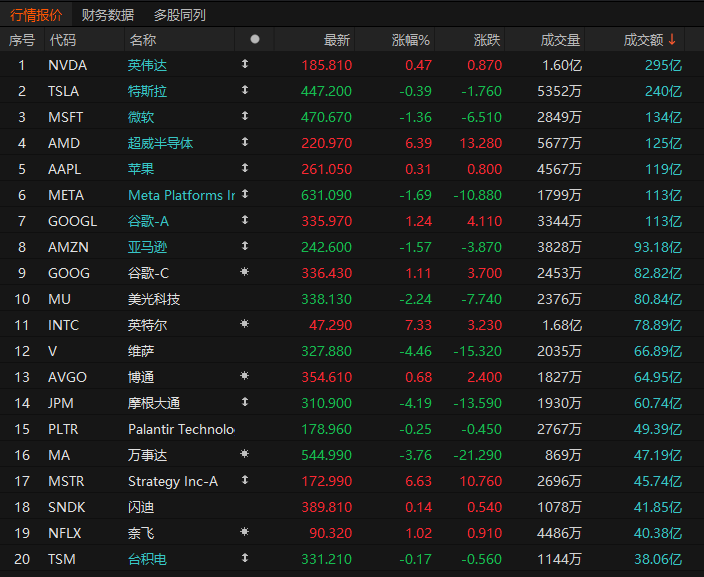Sort by the 名称 column header
The height and width of the screenshot is (577, 704).
[143, 40]
